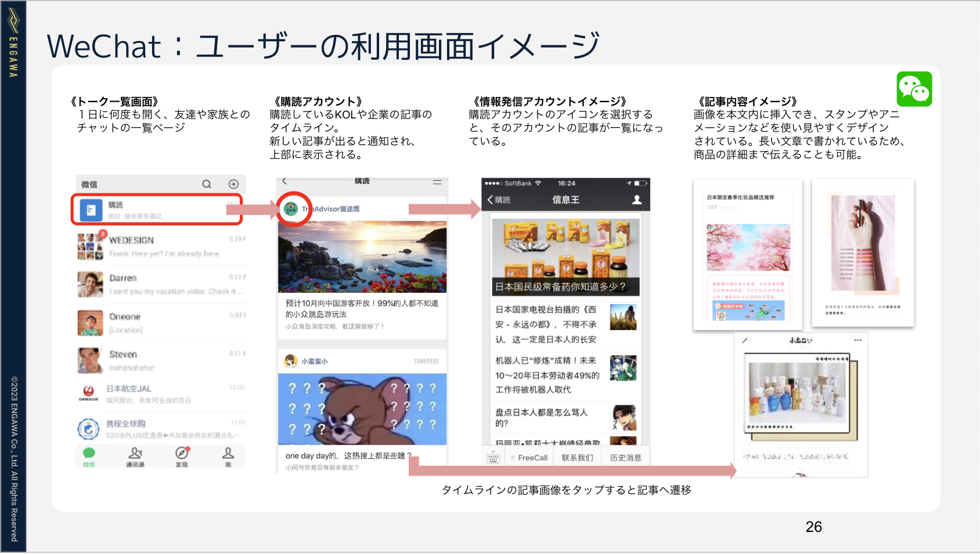The width and height of the screenshot is (980, 554).
Task: Tap the 購読 back button in 信息王
Action: point(499,200)
